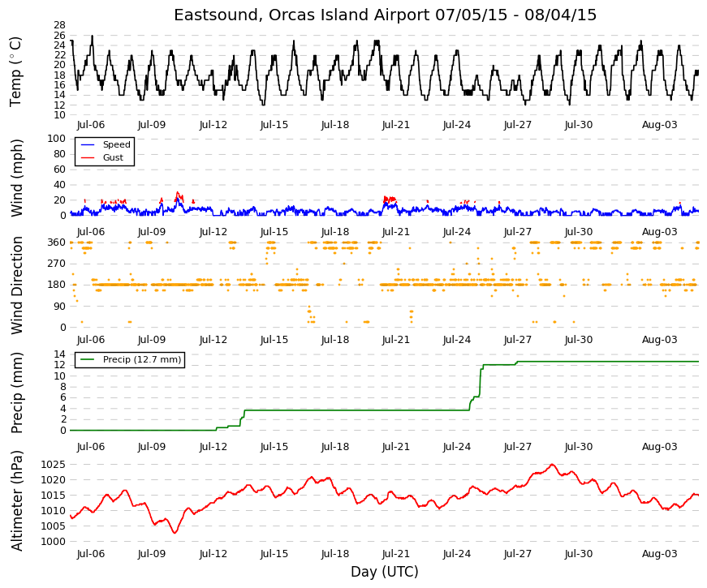
Task: Click the Wind Direction axis label
Action: pyautogui.click(x=15, y=285)
